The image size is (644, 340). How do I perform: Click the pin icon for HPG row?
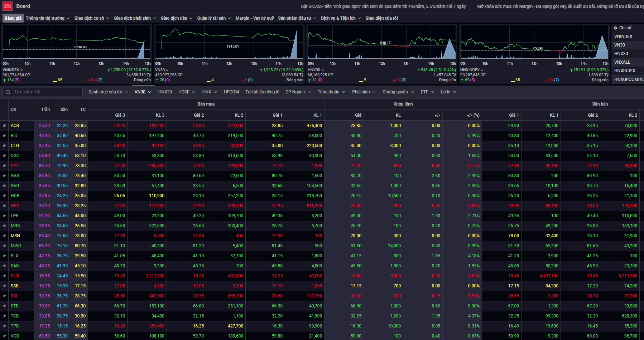(4, 206)
